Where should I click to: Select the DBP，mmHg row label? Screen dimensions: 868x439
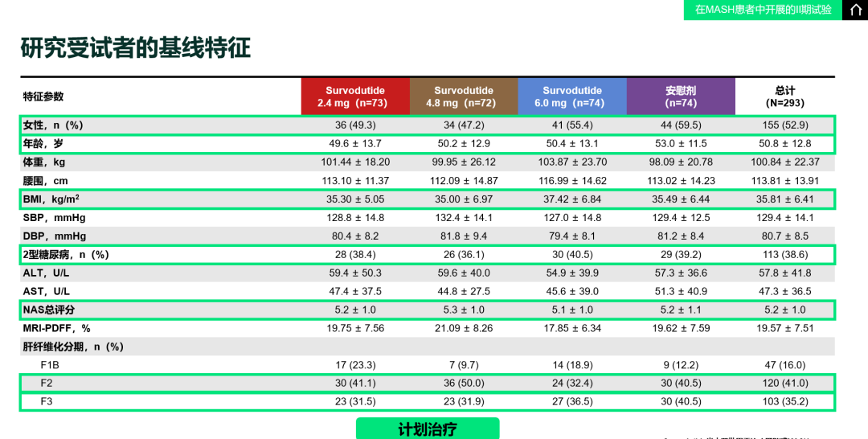pyautogui.click(x=55, y=236)
